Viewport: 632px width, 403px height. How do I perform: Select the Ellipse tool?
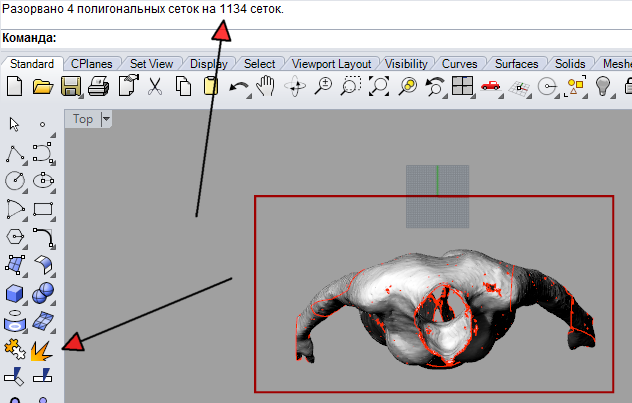[x=43, y=180]
